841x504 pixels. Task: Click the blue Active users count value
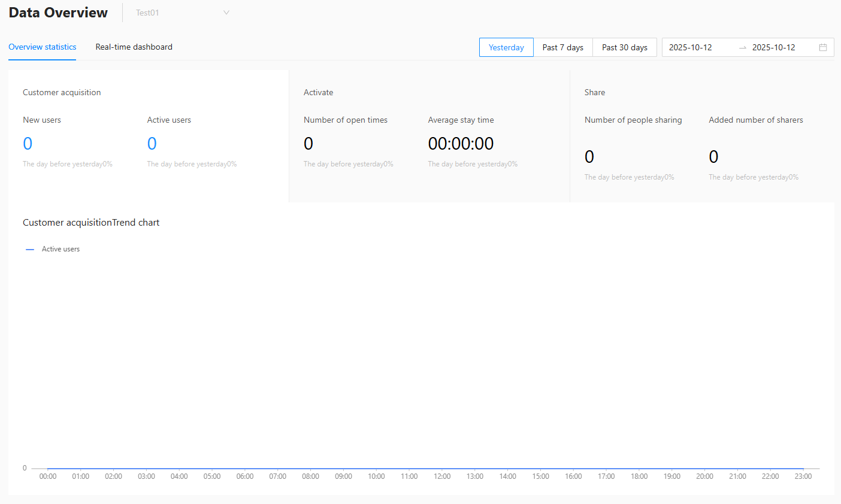click(x=152, y=144)
